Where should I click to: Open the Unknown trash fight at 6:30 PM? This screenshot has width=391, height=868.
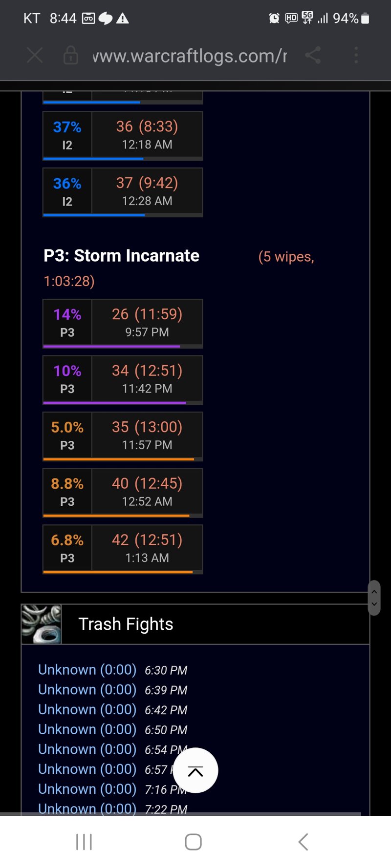tap(87, 670)
